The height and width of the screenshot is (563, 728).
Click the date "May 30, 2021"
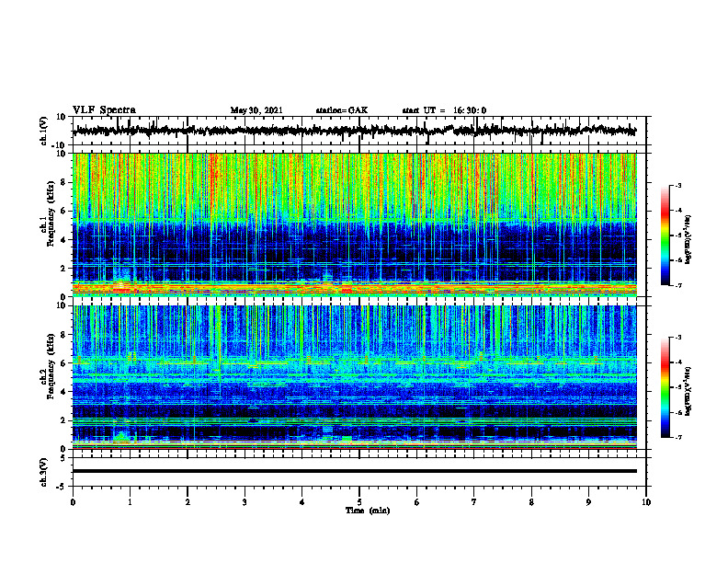coord(256,110)
